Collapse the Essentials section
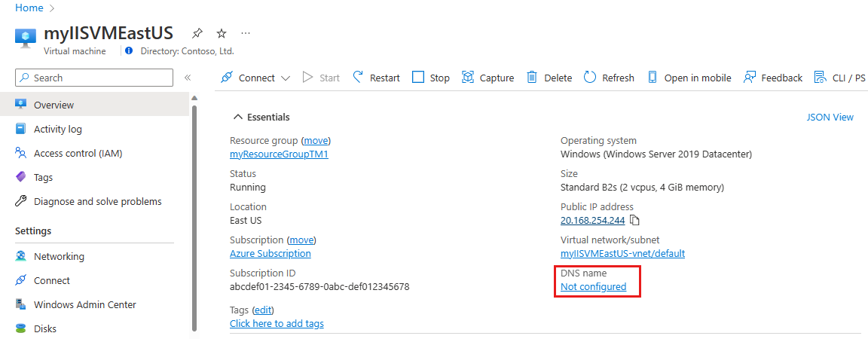Image resolution: width=868 pixels, height=339 pixels. click(261, 117)
